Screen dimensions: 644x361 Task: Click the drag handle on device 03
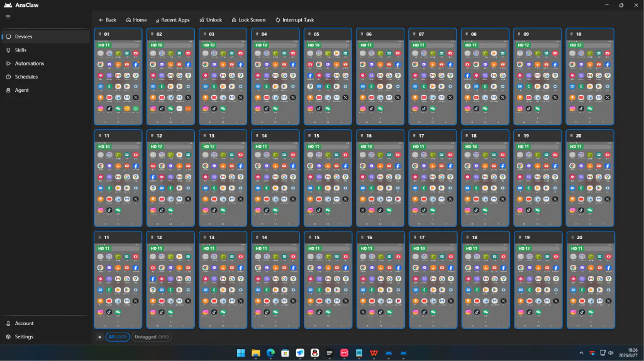tap(204, 34)
